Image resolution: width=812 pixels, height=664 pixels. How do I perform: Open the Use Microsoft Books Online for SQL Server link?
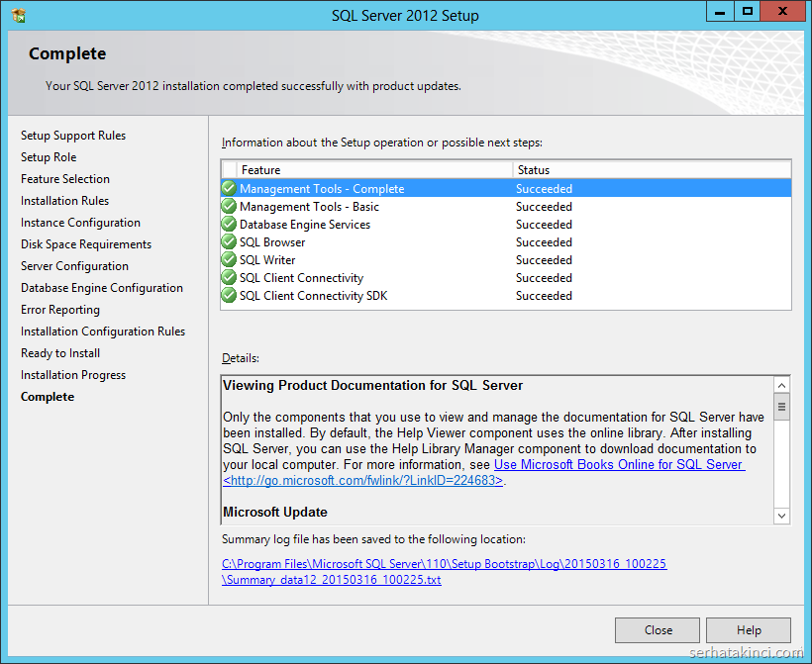tap(619, 464)
